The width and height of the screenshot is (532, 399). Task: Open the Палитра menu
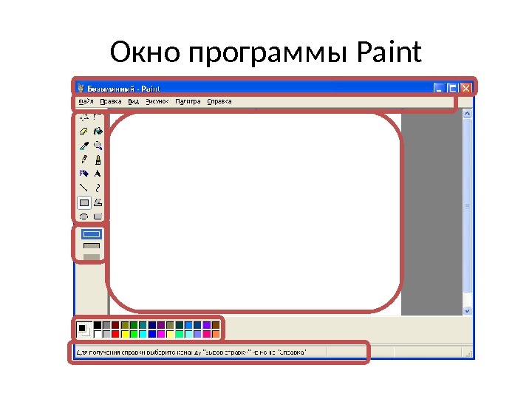[x=188, y=101]
